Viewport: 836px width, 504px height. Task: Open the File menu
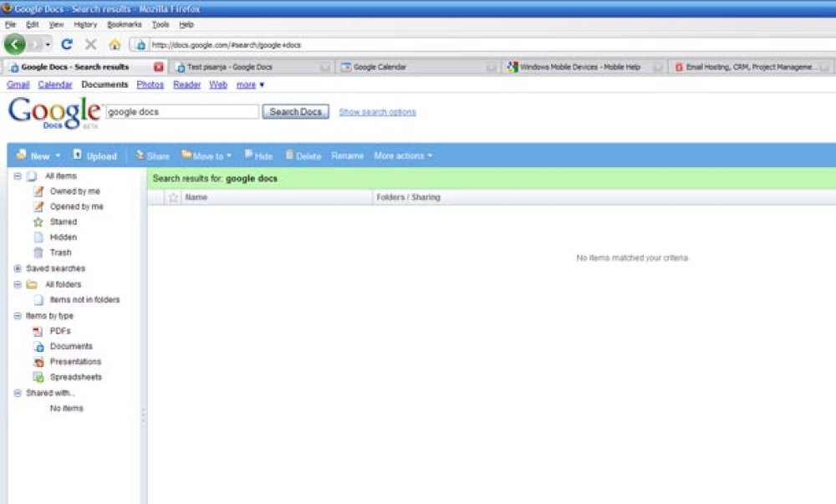pos(10,24)
